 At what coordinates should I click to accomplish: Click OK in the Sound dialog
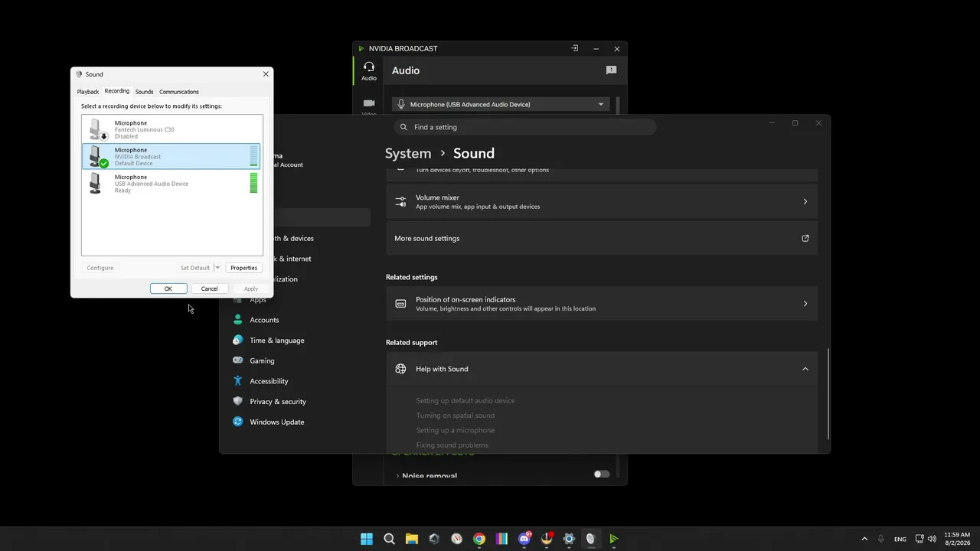coord(168,289)
